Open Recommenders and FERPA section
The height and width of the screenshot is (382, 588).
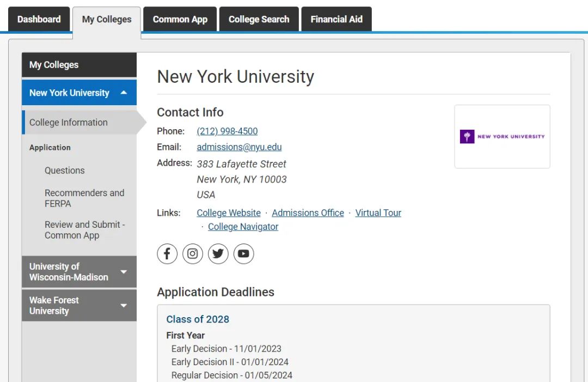point(84,198)
